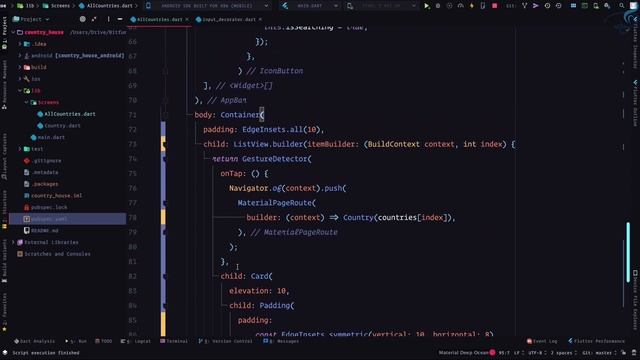Open the main.dart run configuration dropdown
The width and height of the screenshot is (640, 360).
point(311,6)
